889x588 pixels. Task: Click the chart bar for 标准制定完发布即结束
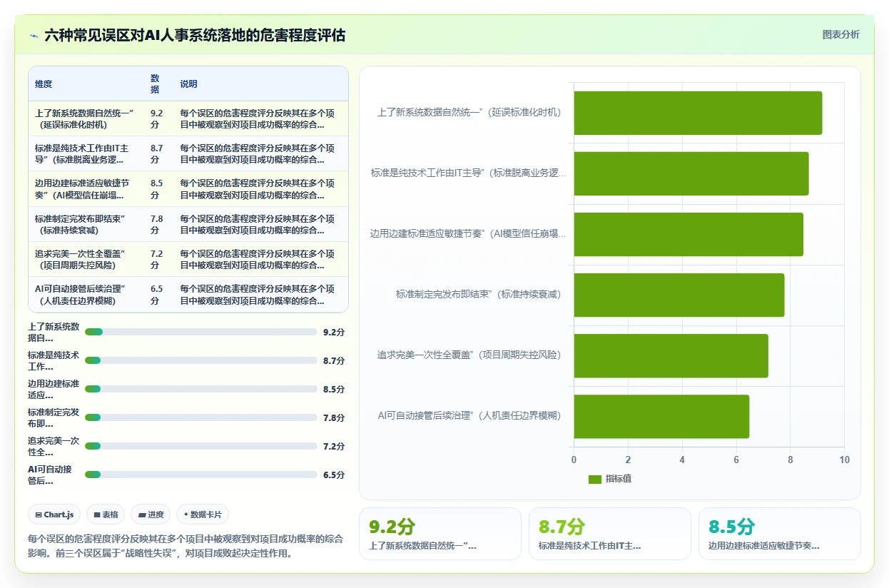click(x=679, y=295)
